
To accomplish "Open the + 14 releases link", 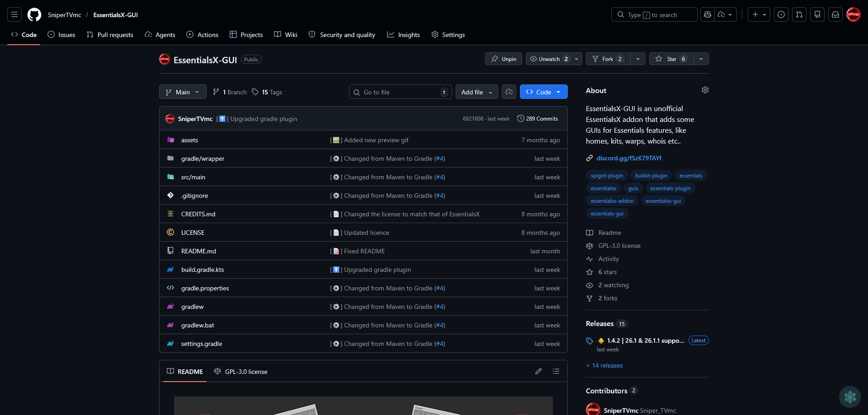I will point(604,365).
